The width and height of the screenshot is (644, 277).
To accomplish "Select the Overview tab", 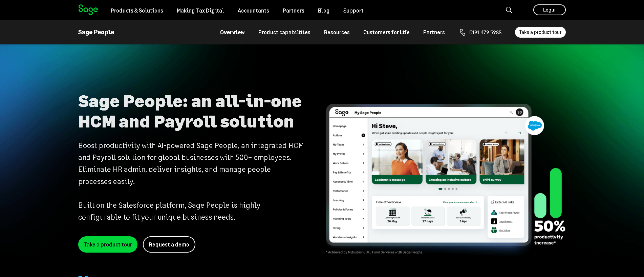I will tap(232, 32).
